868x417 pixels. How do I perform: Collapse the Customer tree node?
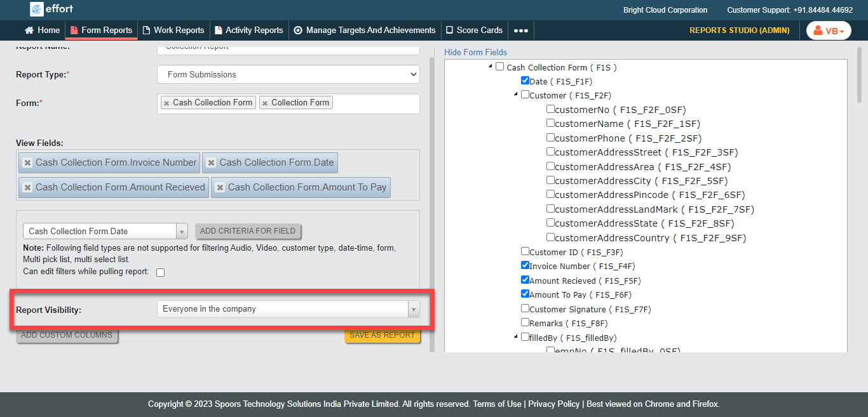tap(515, 95)
